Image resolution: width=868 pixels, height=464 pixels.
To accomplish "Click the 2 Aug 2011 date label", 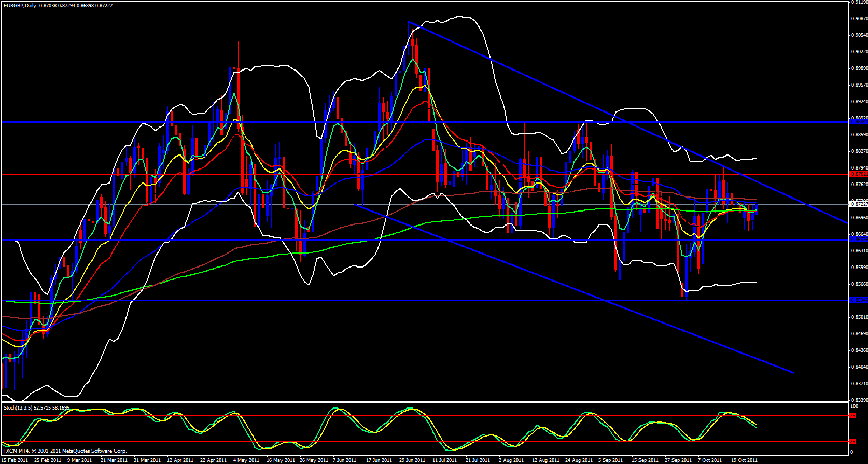I will (x=511, y=460).
